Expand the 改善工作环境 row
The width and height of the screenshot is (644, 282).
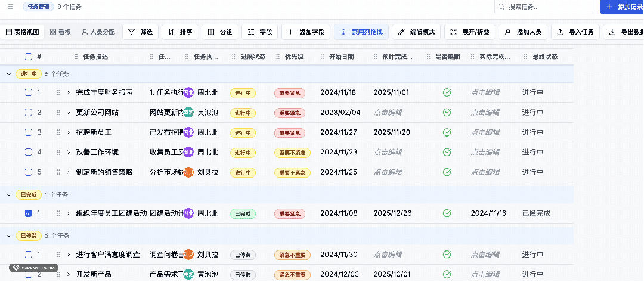pos(69,152)
